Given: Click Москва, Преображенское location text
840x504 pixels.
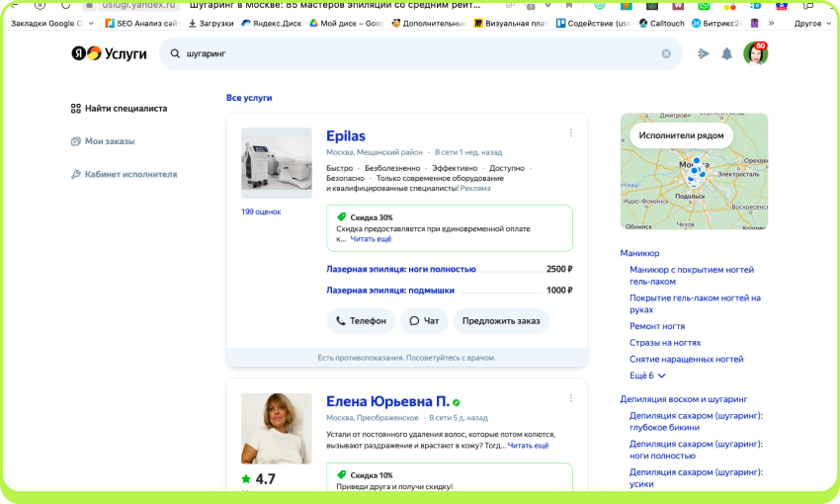Looking at the screenshot, I should click(x=373, y=418).
